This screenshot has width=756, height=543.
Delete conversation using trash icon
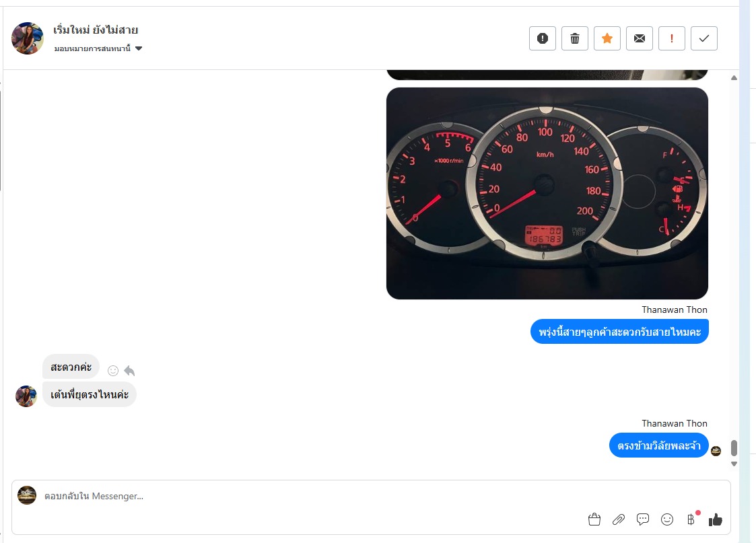pyautogui.click(x=575, y=38)
